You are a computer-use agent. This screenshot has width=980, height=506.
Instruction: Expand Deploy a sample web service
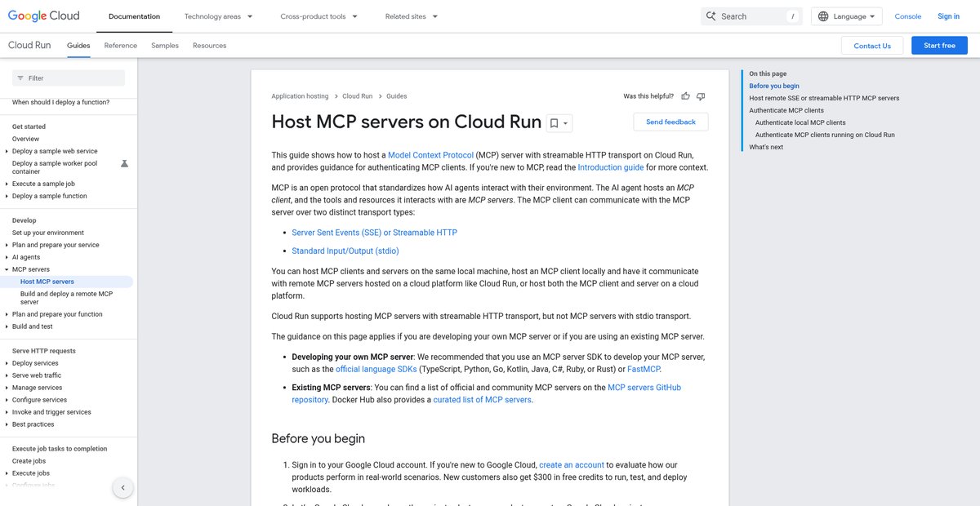[x=7, y=151]
